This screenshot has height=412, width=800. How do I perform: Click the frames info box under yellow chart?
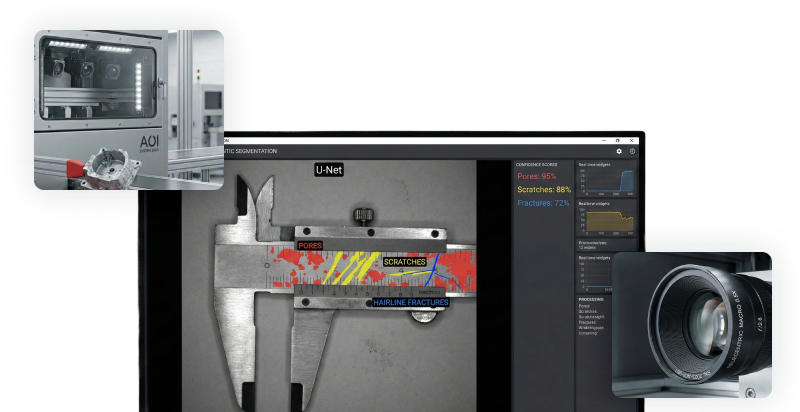coord(606,245)
